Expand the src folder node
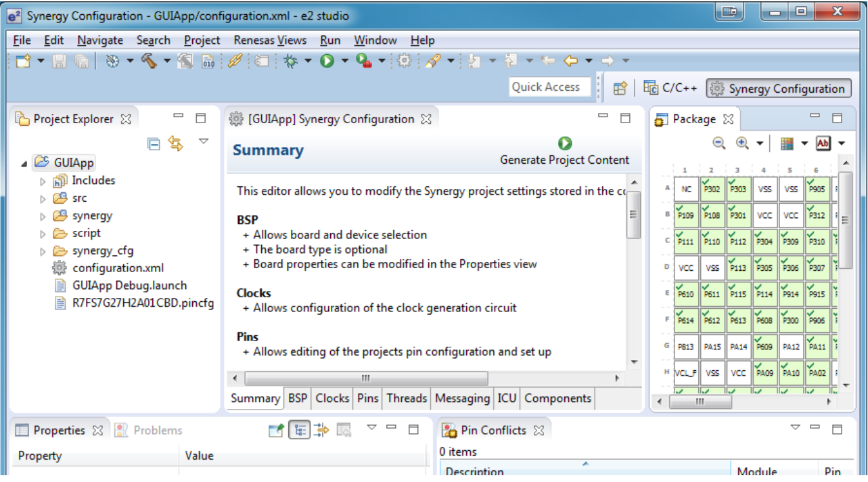 (43, 198)
